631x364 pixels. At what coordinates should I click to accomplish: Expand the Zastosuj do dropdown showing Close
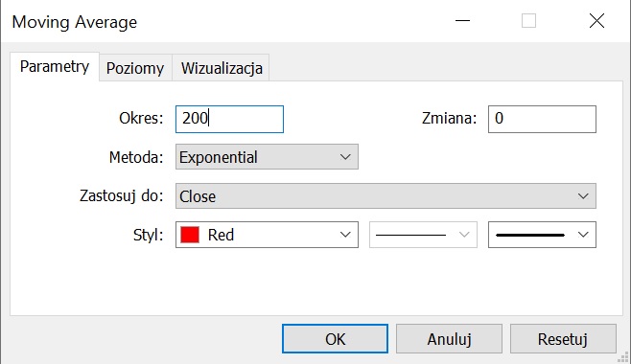click(386, 196)
